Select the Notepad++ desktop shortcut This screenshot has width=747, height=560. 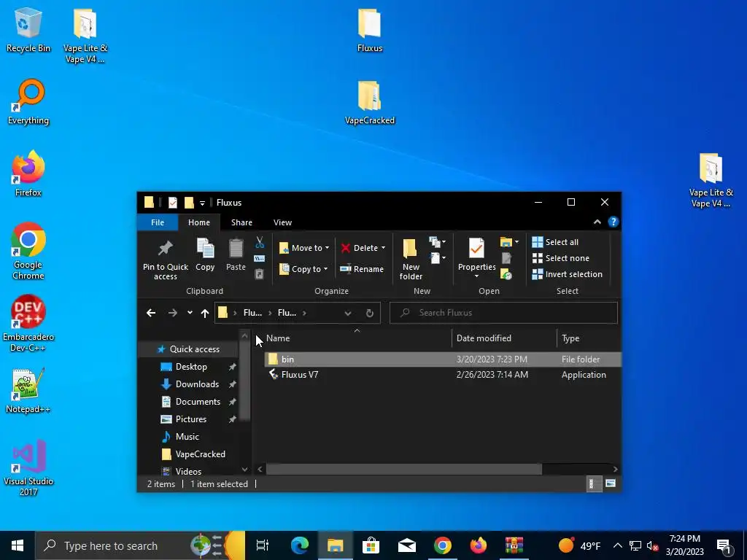tap(28, 390)
